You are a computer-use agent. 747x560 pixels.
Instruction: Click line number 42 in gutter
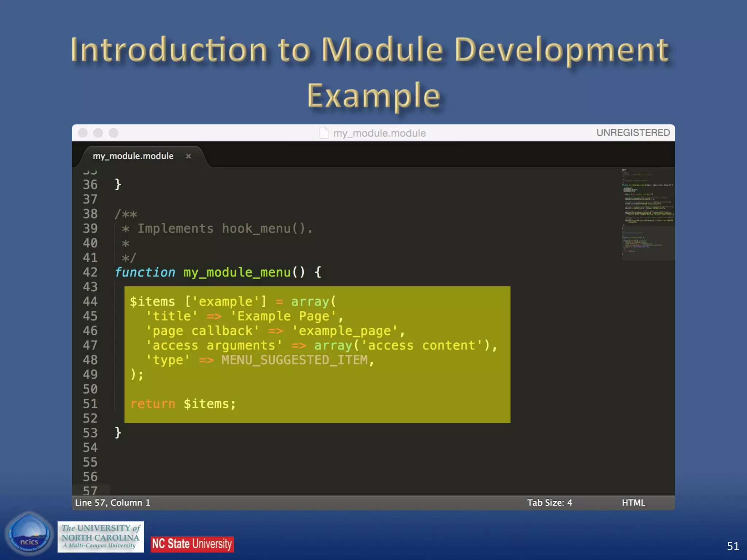(90, 272)
